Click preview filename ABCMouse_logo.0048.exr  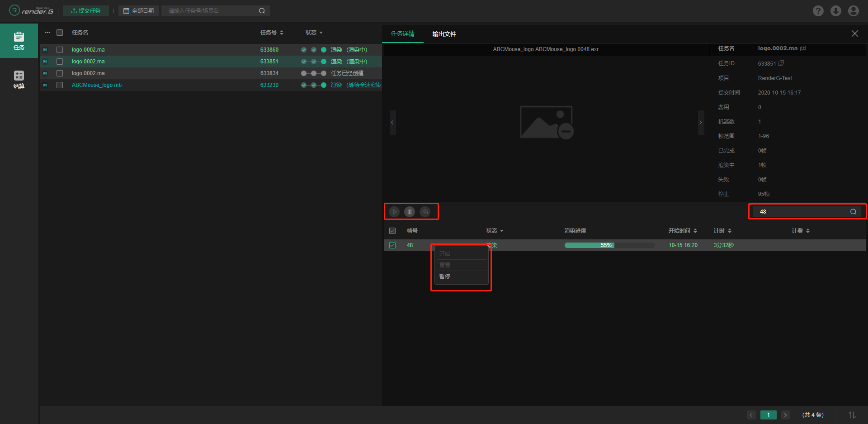pos(546,49)
